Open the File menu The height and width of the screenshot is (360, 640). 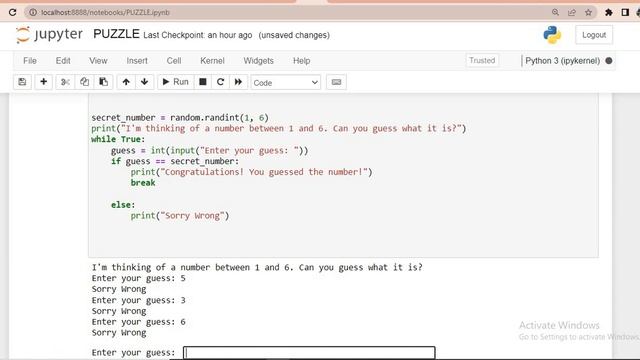point(30,61)
